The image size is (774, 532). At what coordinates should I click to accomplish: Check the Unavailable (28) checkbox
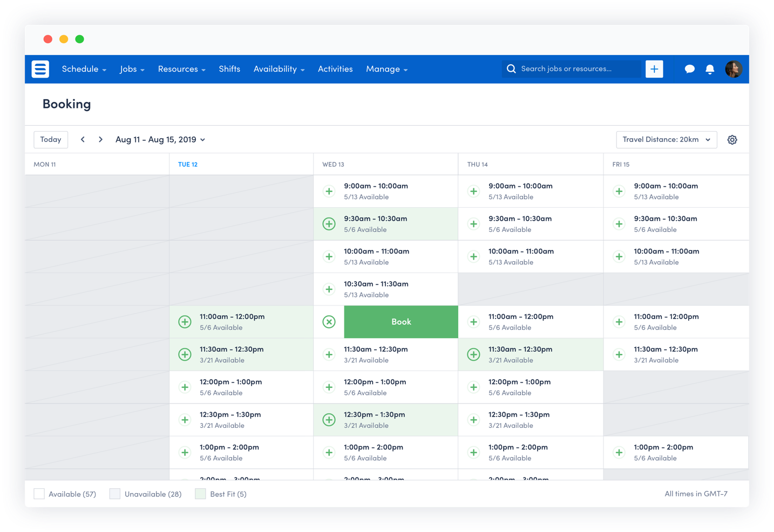click(114, 494)
